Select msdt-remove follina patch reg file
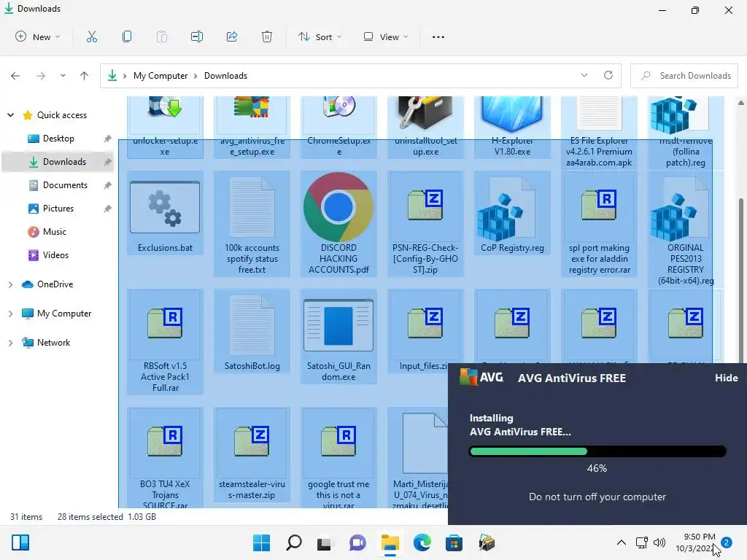The image size is (747, 560). point(686,133)
